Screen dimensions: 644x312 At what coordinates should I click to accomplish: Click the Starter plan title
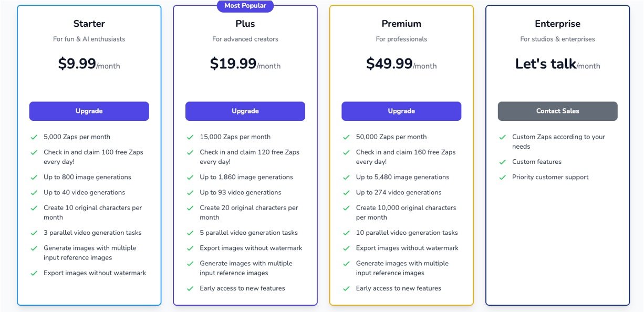pos(89,24)
